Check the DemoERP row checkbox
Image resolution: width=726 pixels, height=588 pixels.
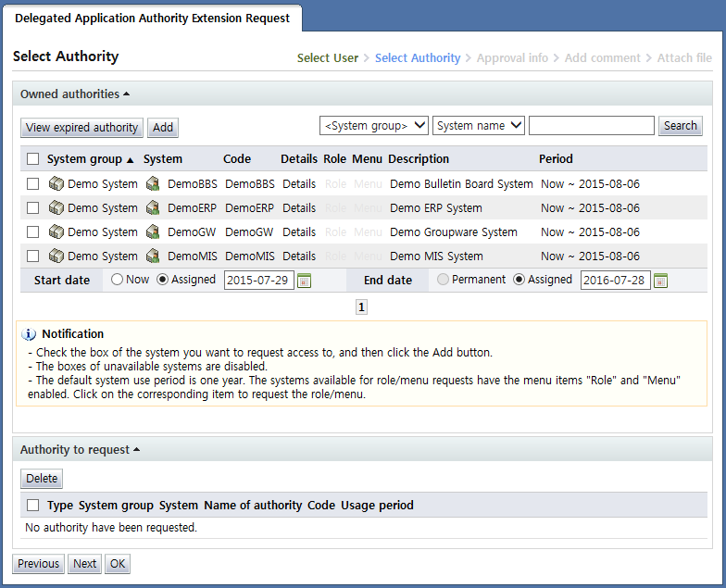point(33,208)
